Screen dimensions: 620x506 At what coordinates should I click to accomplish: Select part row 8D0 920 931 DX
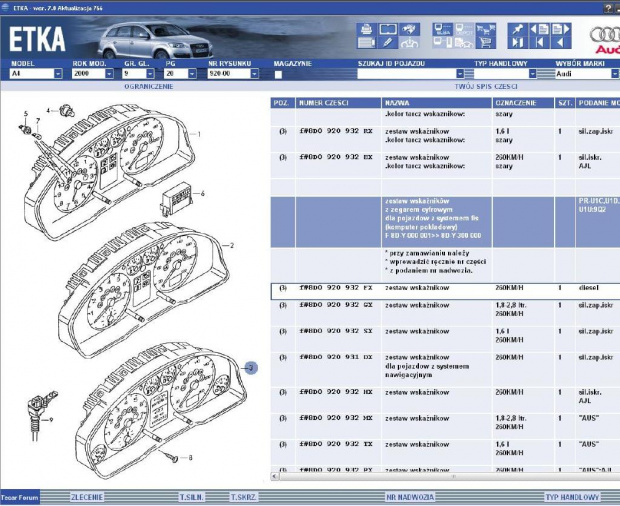(445, 370)
